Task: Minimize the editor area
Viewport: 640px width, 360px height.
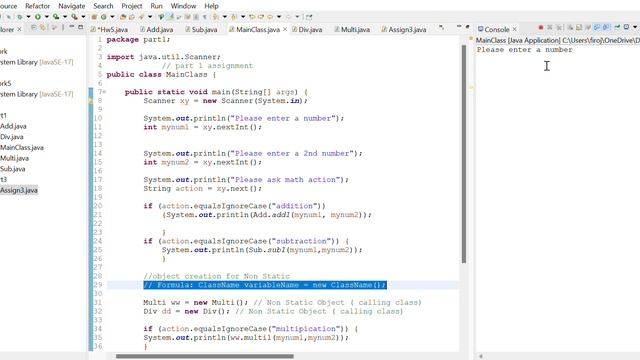Action: click(459, 26)
